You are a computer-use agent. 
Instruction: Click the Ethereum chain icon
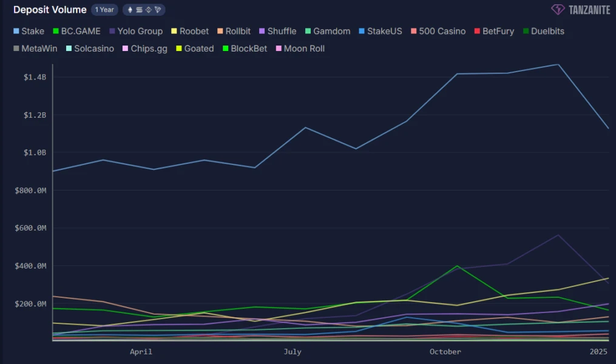click(x=129, y=10)
